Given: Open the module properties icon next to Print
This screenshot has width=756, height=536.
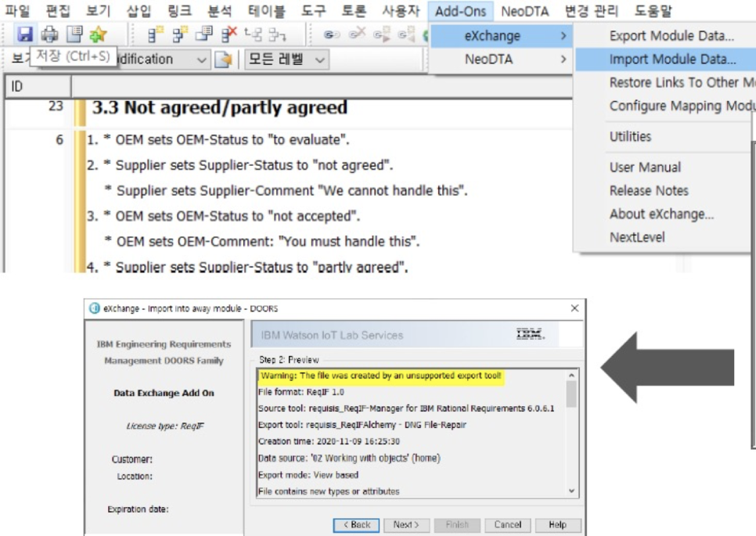Looking at the screenshot, I should (x=74, y=34).
